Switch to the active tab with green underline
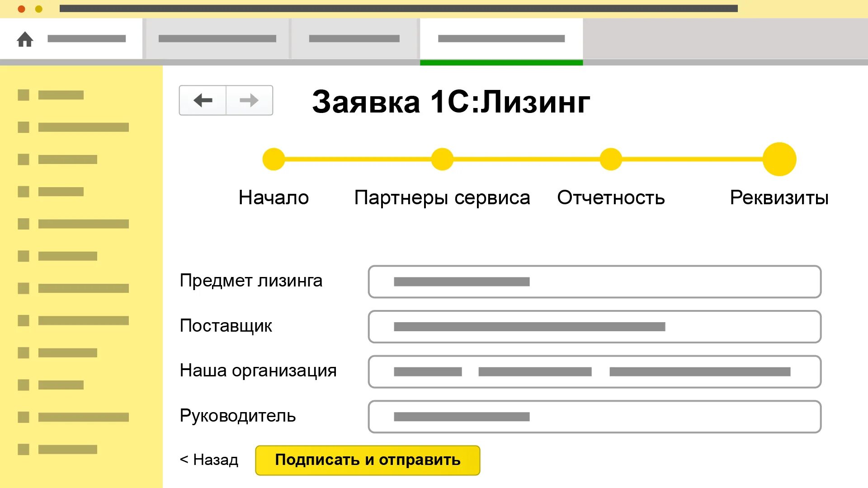Screen dimensions: 868x488 (501, 38)
